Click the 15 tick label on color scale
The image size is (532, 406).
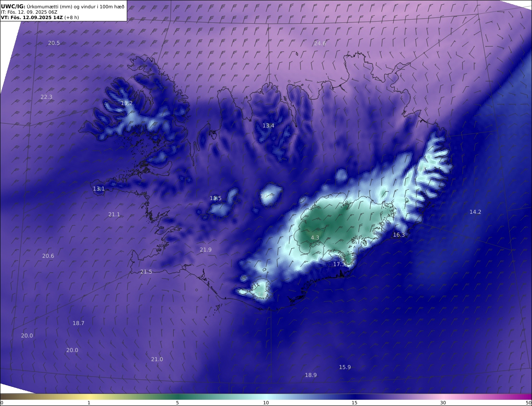355,403
